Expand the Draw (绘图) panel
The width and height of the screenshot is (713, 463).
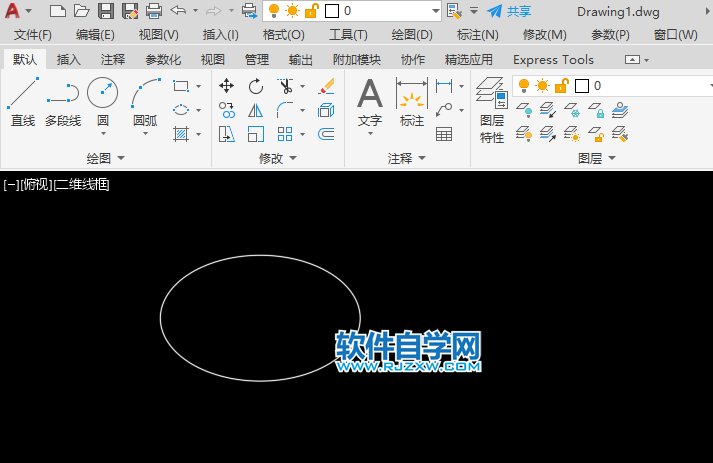(105, 158)
